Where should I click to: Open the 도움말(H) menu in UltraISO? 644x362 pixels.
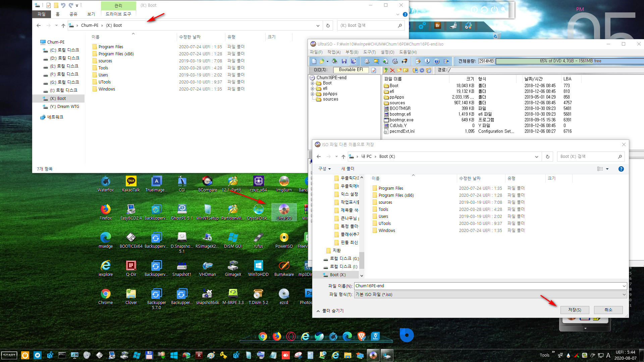coord(408,52)
